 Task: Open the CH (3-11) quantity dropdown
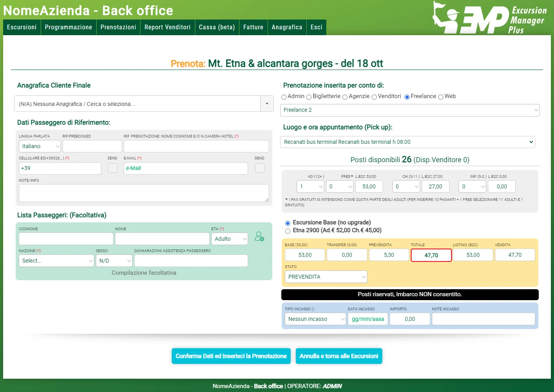pos(407,186)
